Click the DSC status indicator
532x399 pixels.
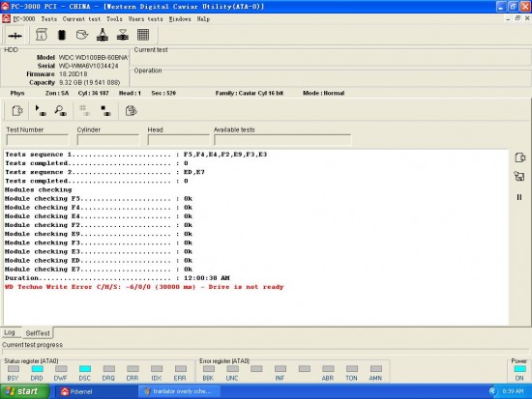pos(85,369)
